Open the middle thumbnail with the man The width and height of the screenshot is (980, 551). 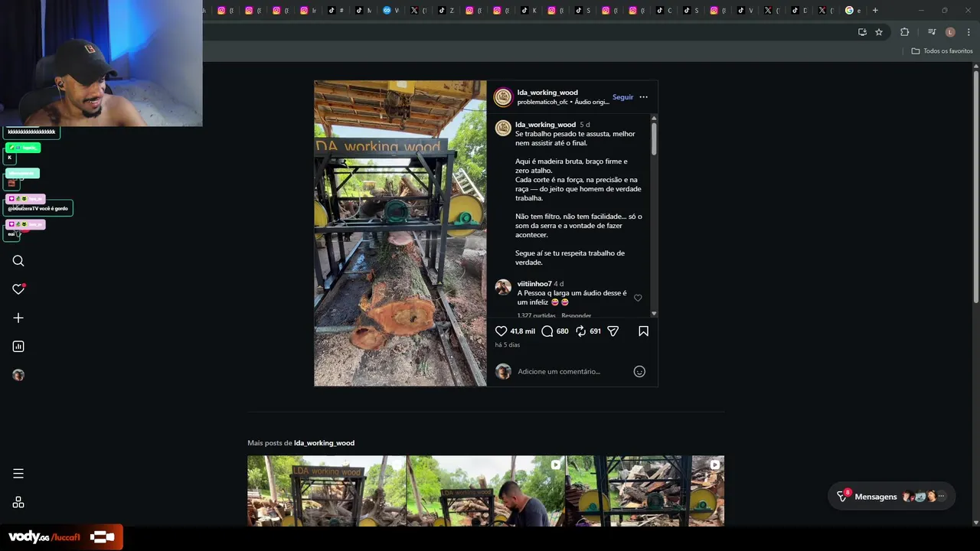coord(486,491)
